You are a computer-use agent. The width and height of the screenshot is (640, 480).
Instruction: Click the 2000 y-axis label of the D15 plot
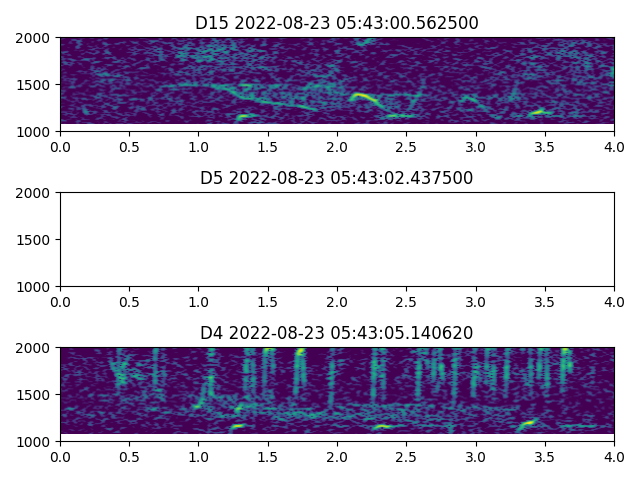coord(35,38)
